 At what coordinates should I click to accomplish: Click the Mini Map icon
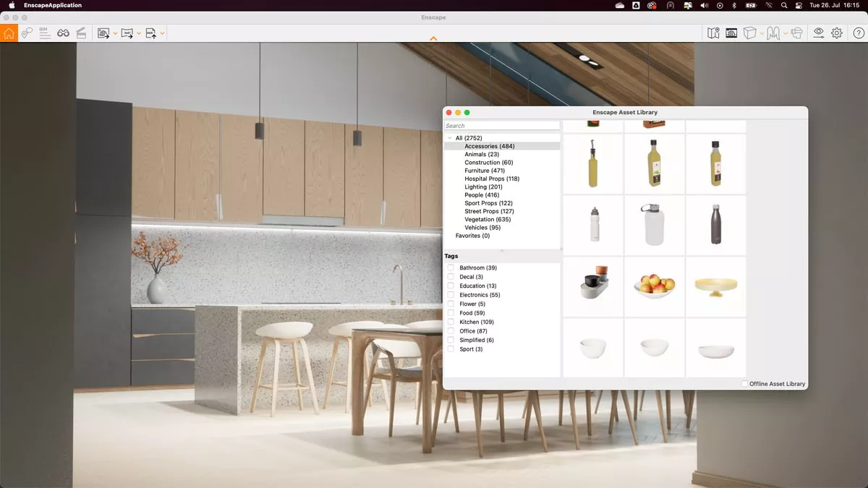coord(714,33)
